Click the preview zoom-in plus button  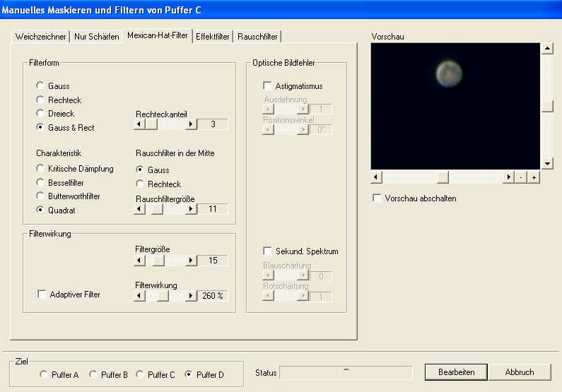533,177
